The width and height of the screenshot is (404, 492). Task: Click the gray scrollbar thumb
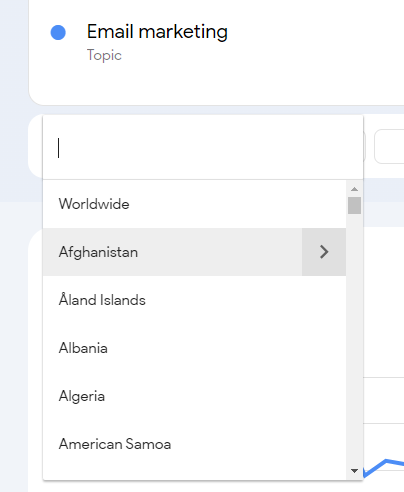(x=354, y=205)
